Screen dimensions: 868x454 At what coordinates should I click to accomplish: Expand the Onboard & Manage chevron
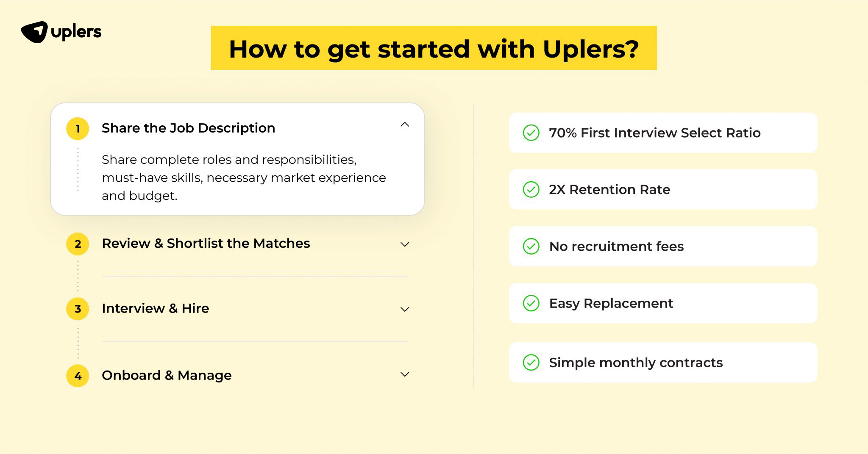(405, 374)
